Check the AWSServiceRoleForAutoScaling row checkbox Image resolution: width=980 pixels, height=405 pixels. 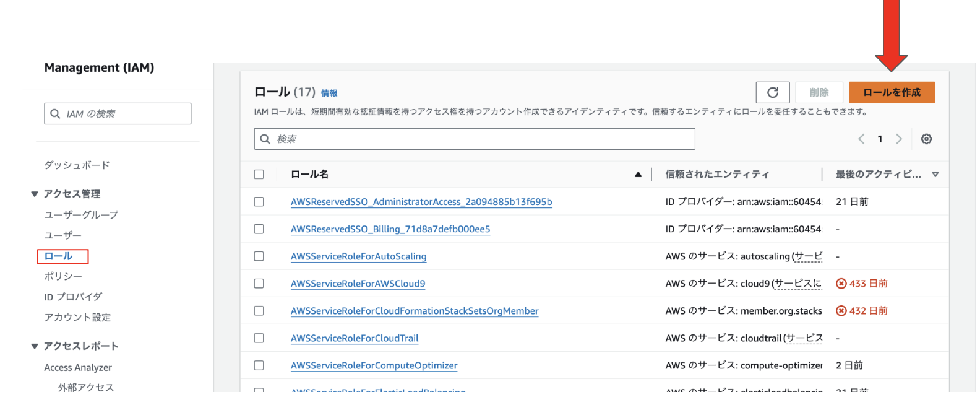[x=259, y=256]
